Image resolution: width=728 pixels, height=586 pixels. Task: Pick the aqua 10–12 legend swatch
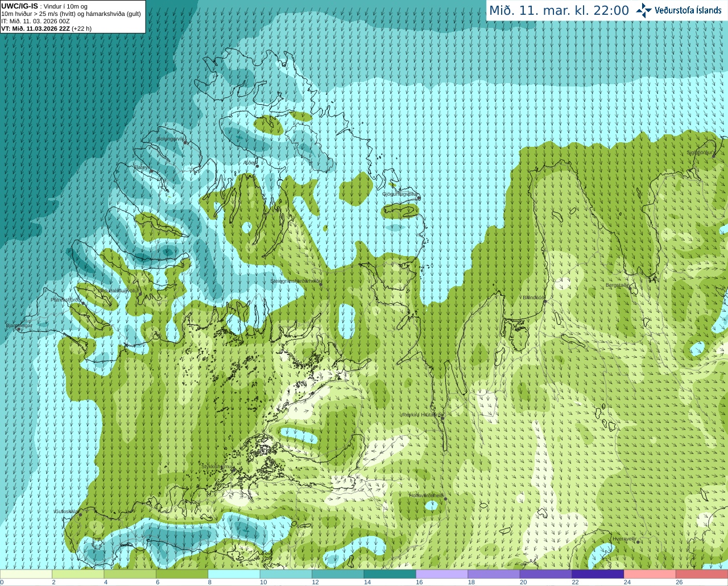286,574
